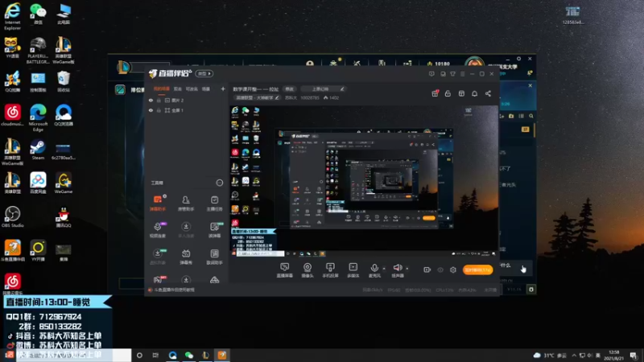Open the 百度网盘 desktop shortcut

pos(38,183)
